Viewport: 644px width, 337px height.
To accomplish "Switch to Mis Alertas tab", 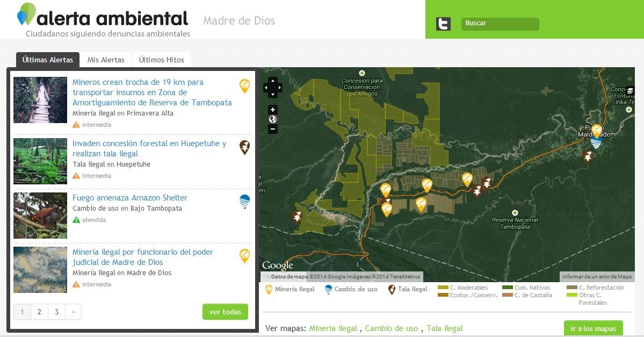I will [x=106, y=60].
